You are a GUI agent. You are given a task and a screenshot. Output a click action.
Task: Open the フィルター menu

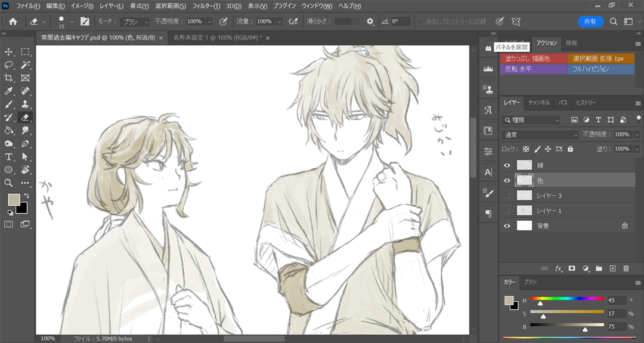click(x=206, y=6)
